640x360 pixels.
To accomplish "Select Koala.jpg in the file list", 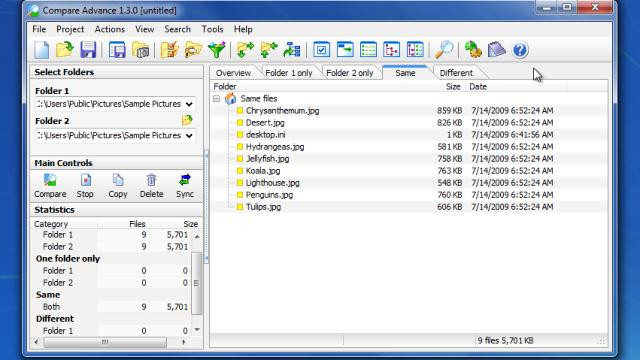I will (263, 171).
